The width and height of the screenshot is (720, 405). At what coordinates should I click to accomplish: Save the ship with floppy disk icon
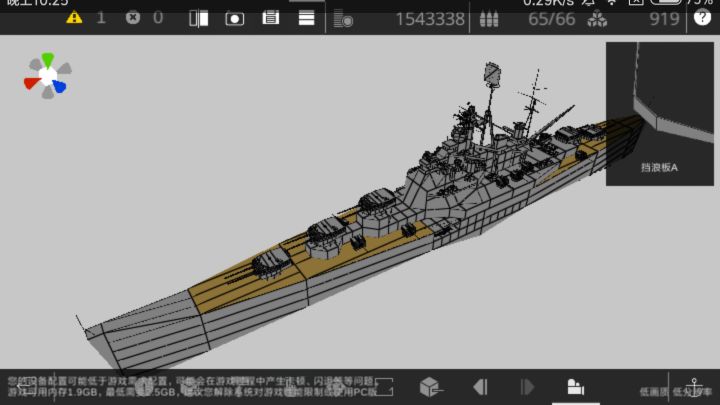[270, 18]
